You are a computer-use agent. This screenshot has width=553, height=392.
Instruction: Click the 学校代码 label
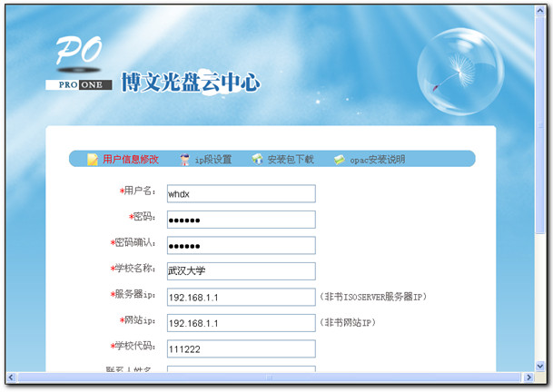(x=133, y=346)
